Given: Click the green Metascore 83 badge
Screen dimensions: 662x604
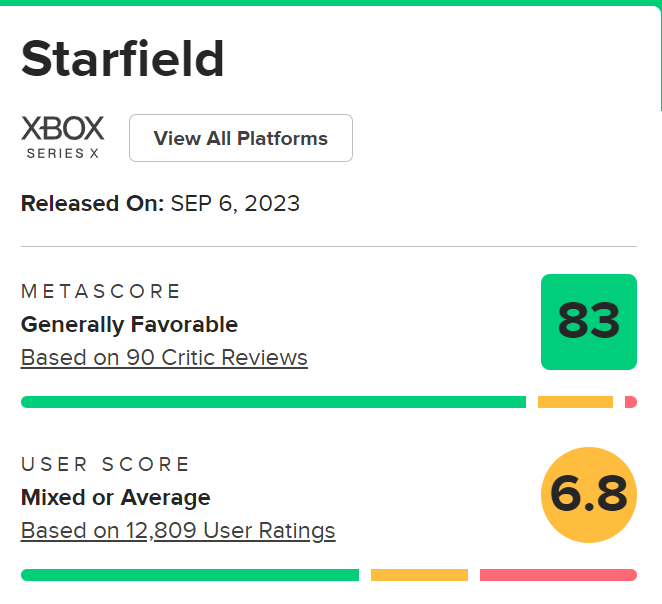Looking at the screenshot, I should [x=589, y=321].
